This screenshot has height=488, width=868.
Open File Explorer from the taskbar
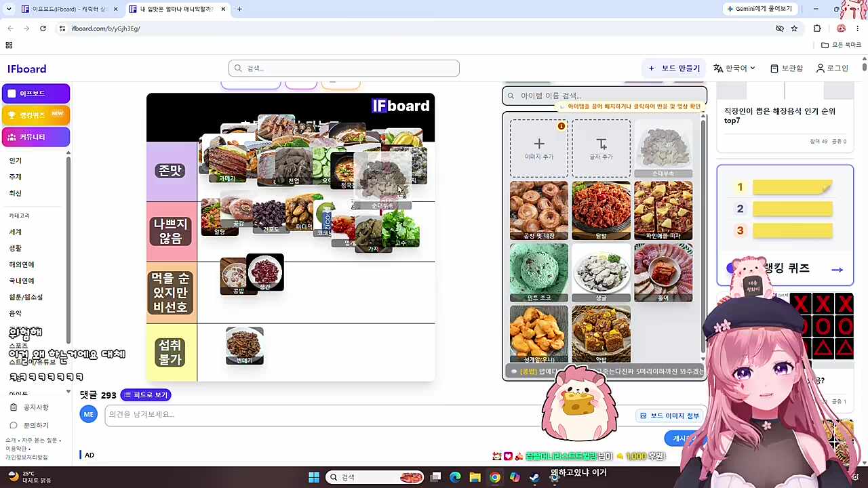pyautogui.click(x=475, y=477)
